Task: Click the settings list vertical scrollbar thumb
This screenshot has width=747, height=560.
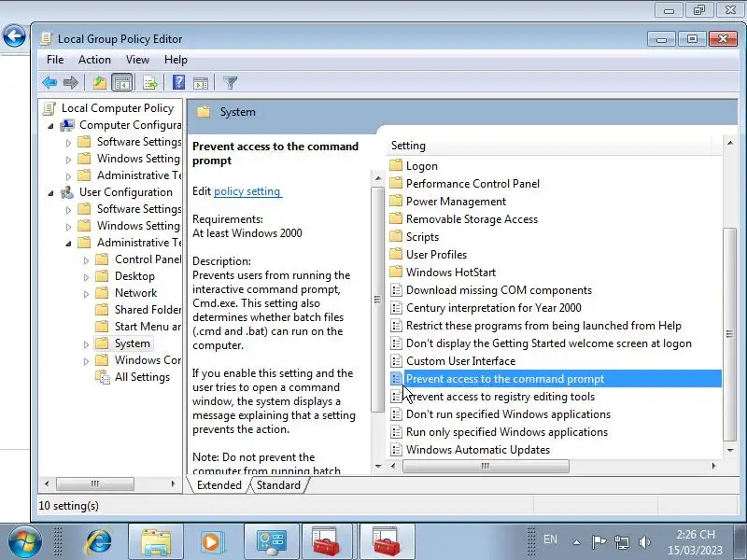Action: 729,333
